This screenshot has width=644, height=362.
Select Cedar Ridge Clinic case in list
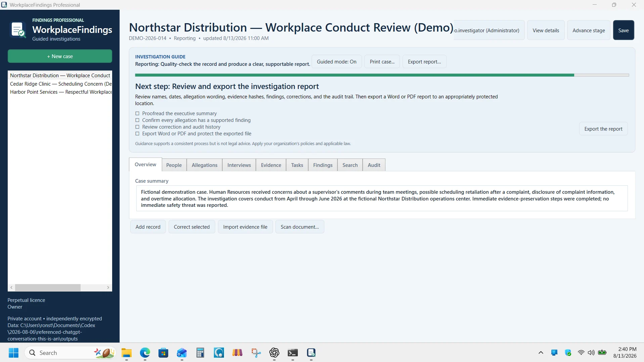pos(60,84)
